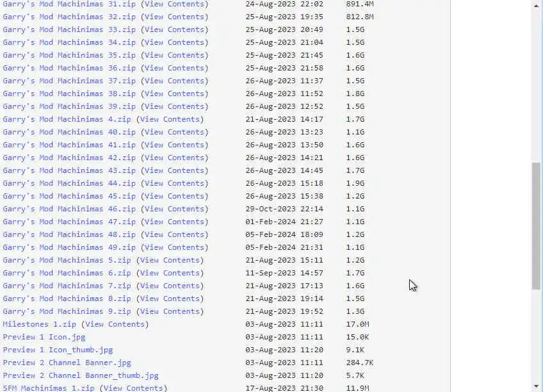543x392 pixels.
Task: Open Preview 1 Icon.jpg
Action: pos(44,338)
